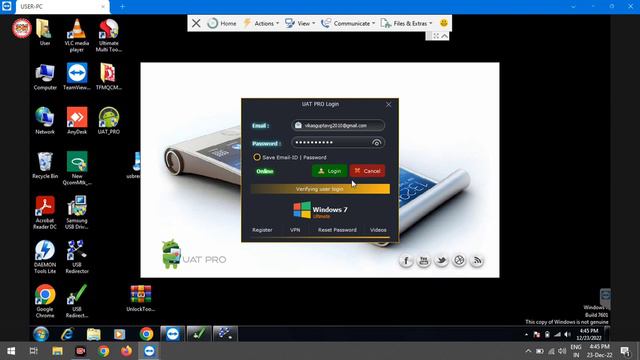Open local Windows Start button
Screen dimensions: 640x360
pos(11,351)
